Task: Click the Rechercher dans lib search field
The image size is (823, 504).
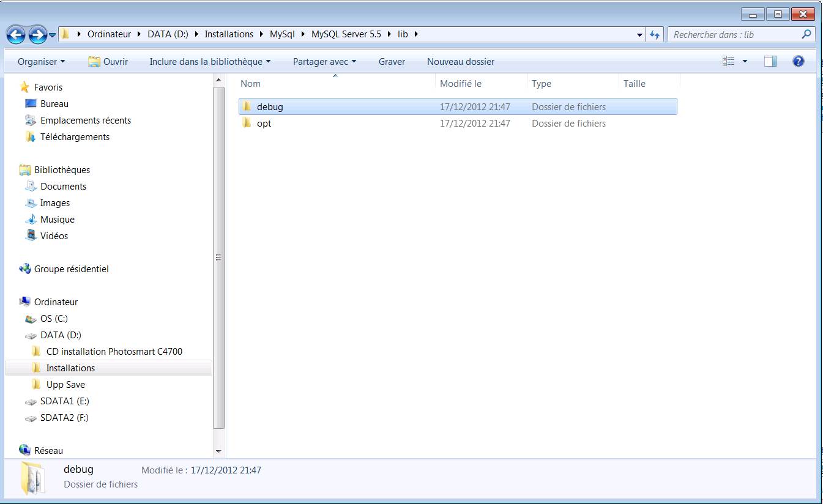Action: pos(734,35)
